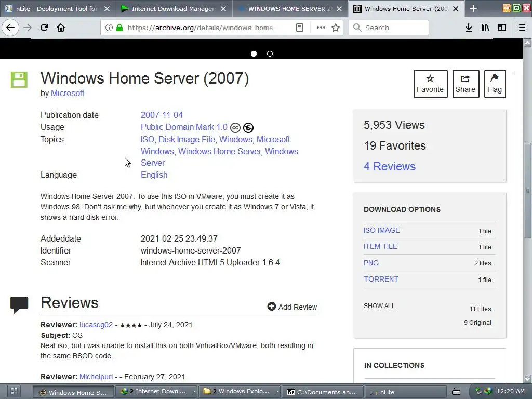This screenshot has height=399, width=532.
Task: Open the Public Domain Mark 1.0 link
Action: [184, 127]
